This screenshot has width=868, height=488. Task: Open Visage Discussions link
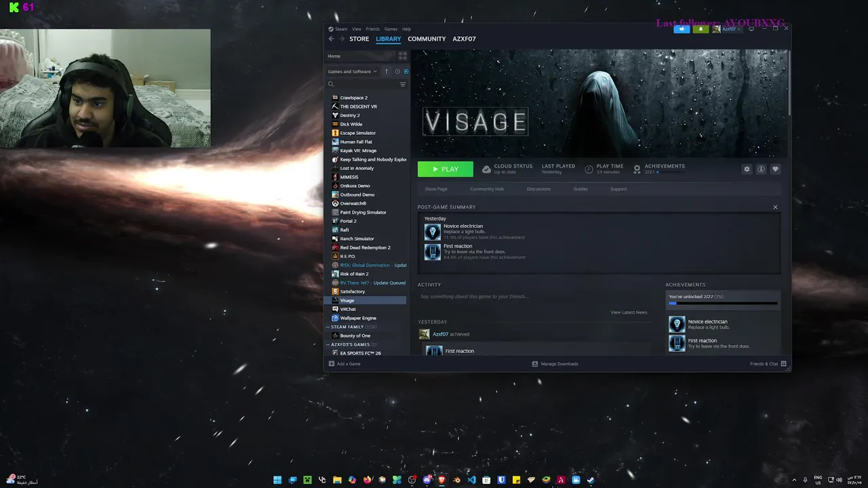(x=538, y=189)
